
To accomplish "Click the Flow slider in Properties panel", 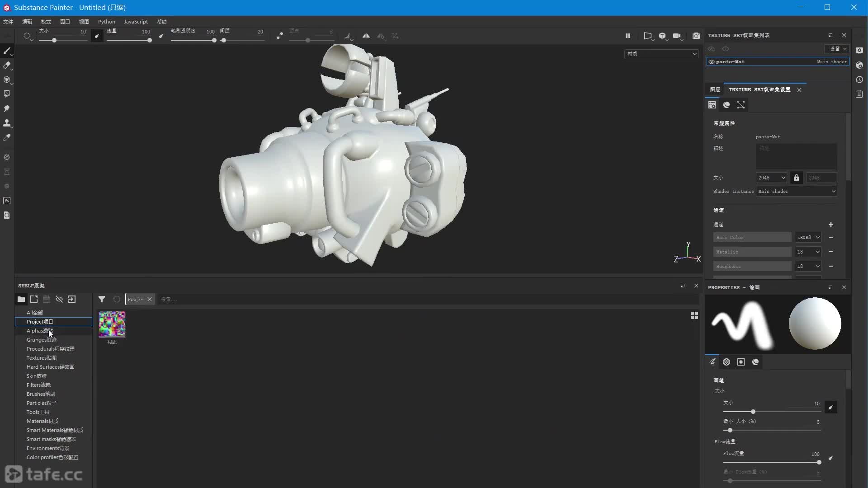I will tap(771, 462).
